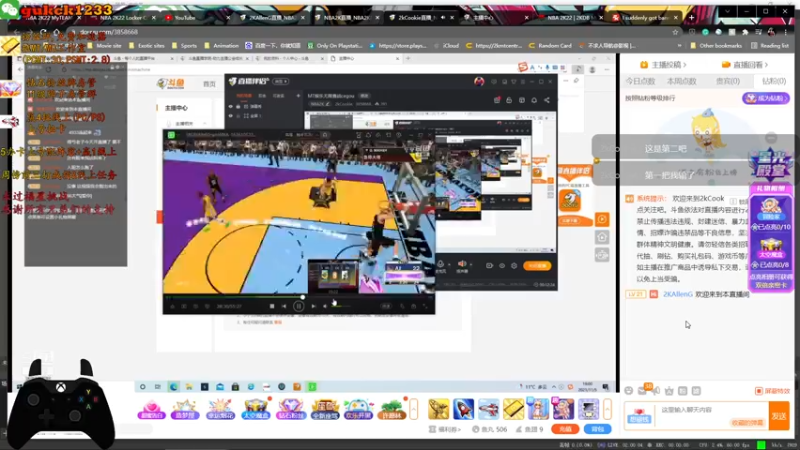The width and height of the screenshot is (800, 450).
Task: Adjust the video player volume slider
Action: pyautogui.click(x=341, y=306)
